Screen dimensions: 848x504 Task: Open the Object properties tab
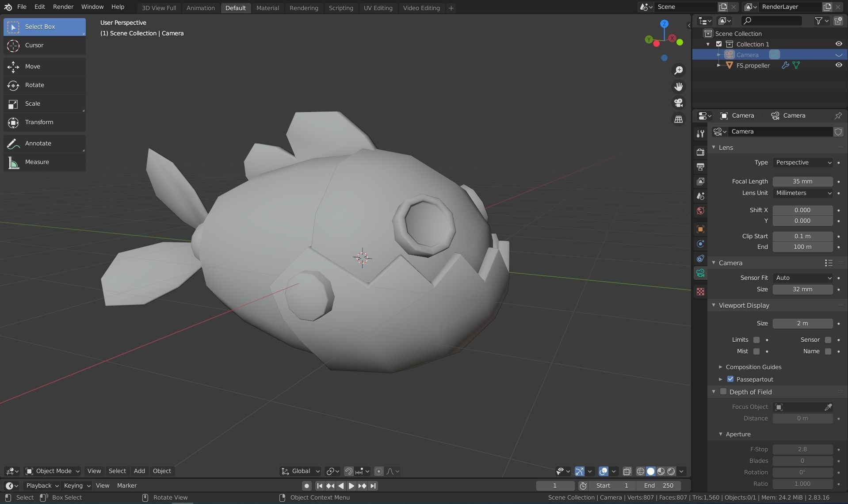700,229
